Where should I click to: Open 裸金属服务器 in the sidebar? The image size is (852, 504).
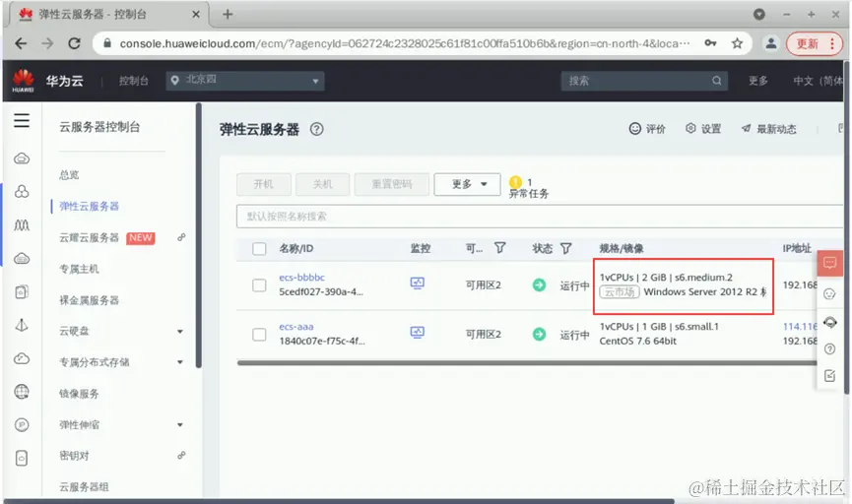click(89, 300)
